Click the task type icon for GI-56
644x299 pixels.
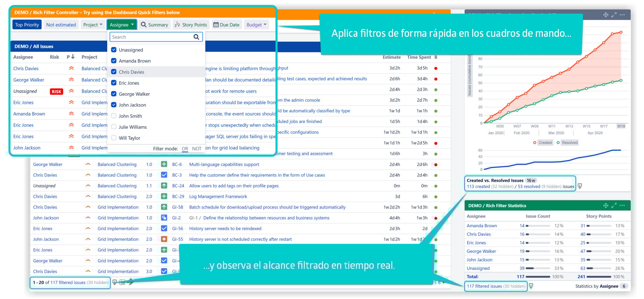point(164,228)
